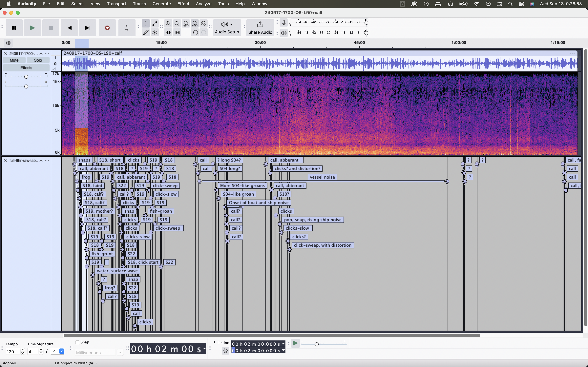Viewport: 588px width, 367px height.
Task: Collapse the audio track with the chevron
Action: 41,54
